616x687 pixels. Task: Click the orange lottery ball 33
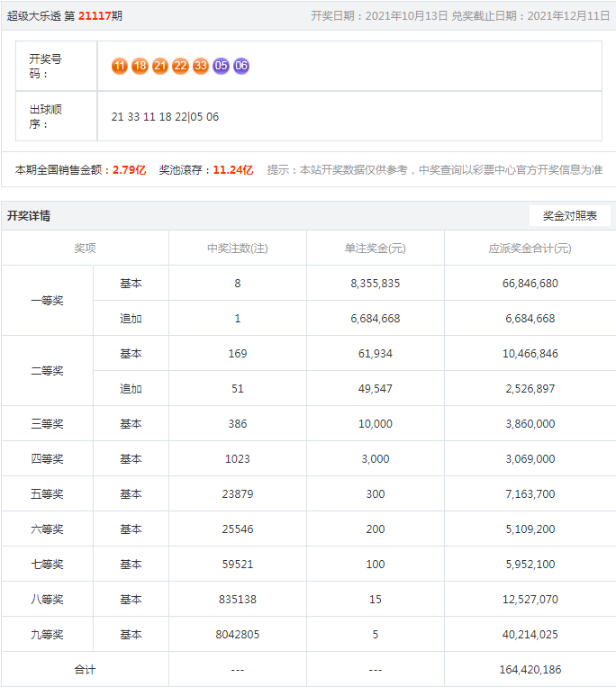201,66
